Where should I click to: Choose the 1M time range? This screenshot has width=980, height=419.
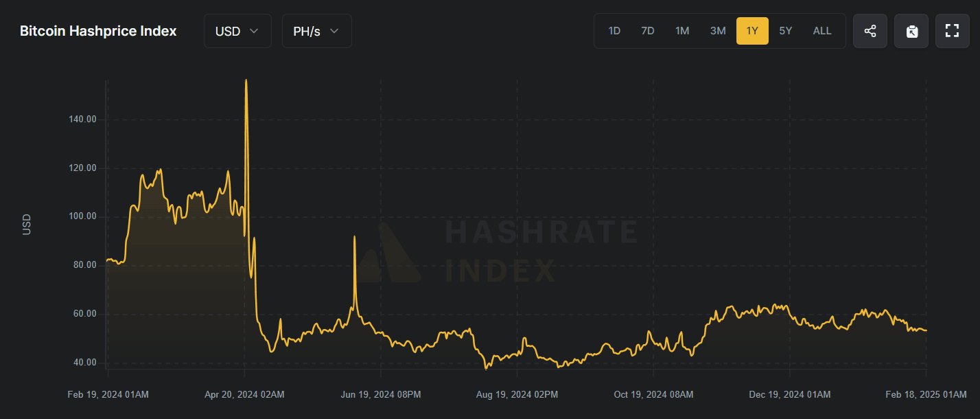coord(682,31)
